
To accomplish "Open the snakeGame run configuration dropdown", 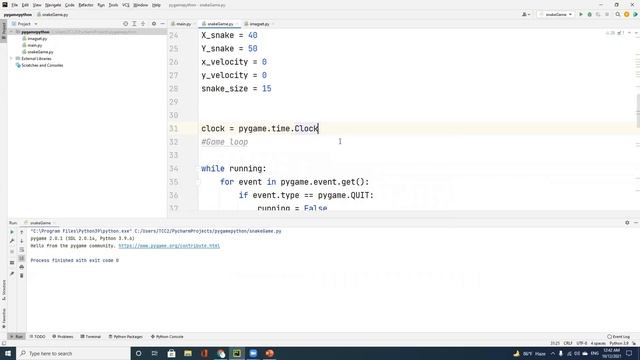I will coord(556,14).
